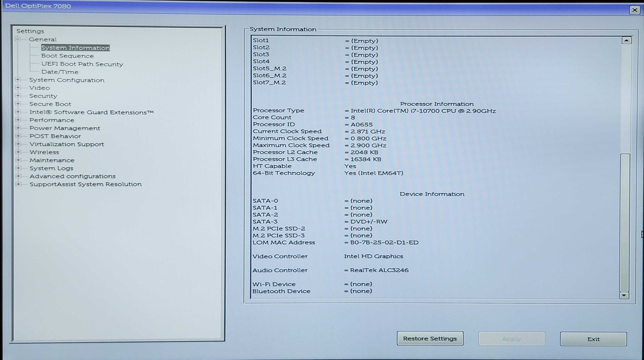Select the Wireless category label

tap(44, 152)
